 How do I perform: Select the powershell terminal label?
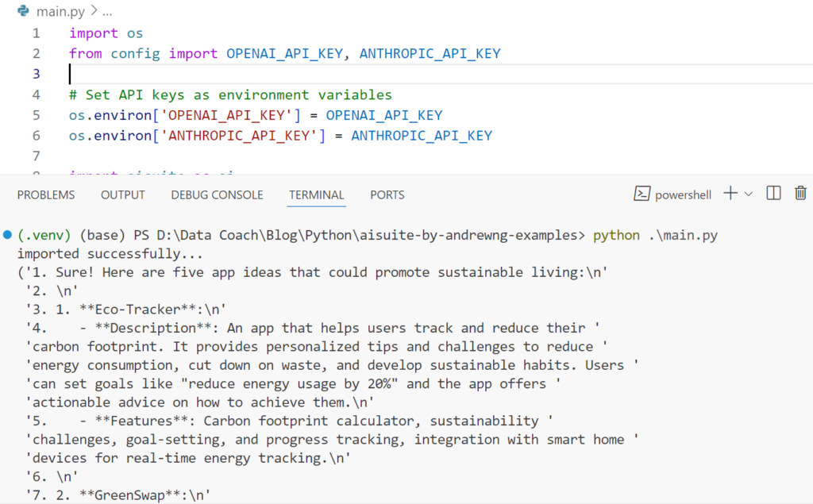coord(683,195)
